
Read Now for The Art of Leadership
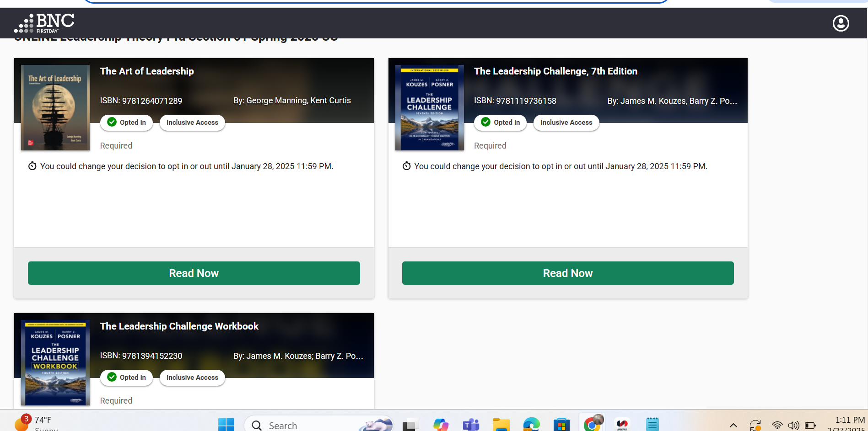pyautogui.click(x=194, y=273)
